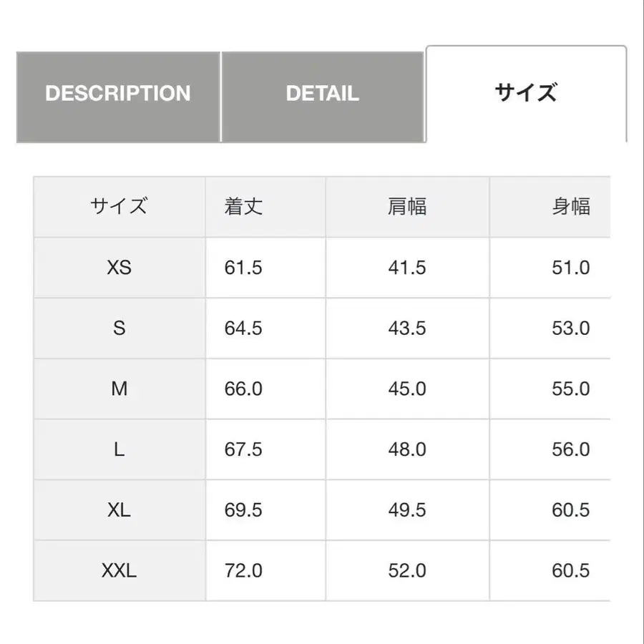Click the 着丈 column header
Viewport: 644px width, 644px height.
[x=243, y=207]
